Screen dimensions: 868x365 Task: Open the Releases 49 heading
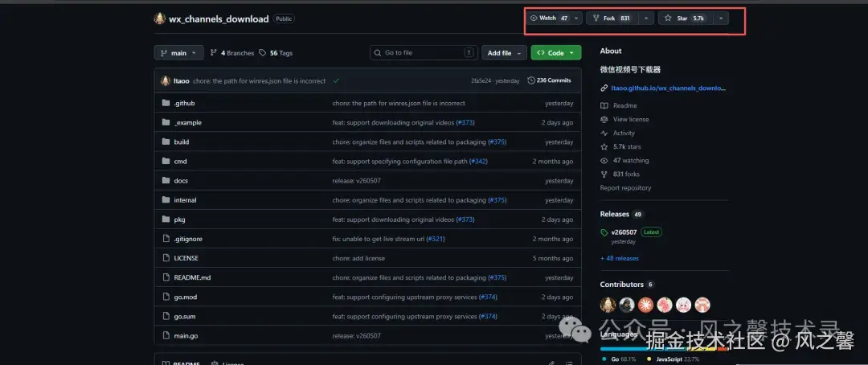pos(621,214)
